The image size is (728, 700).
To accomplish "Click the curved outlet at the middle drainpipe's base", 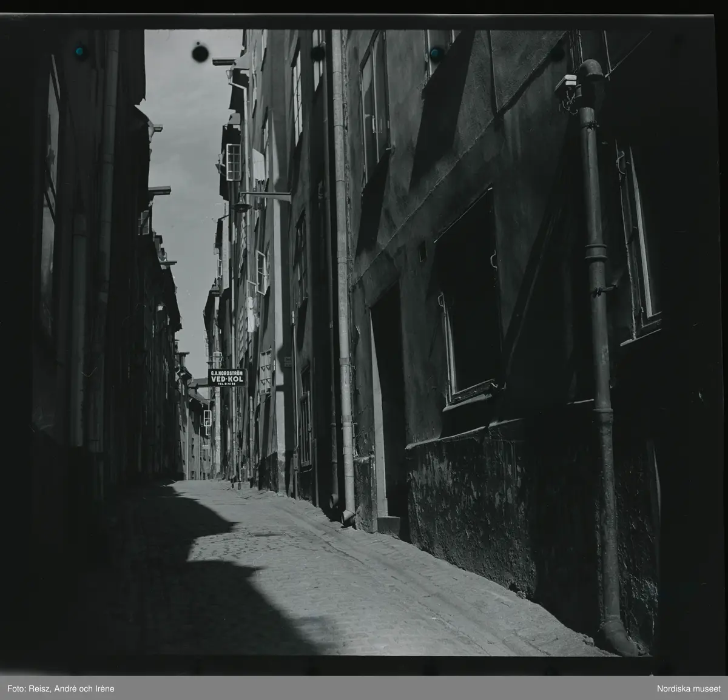I will tap(347, 516).
